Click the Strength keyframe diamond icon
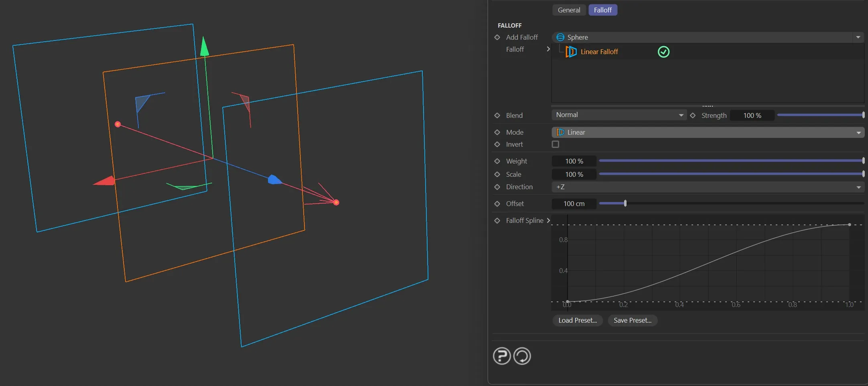The image size is (868, 386). click(x=693, y=115)
